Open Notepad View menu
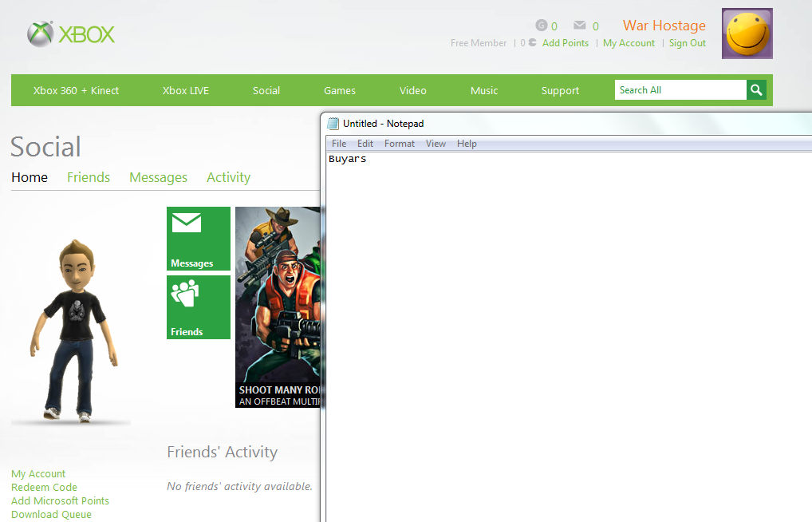The height and width of the screenshot is (522, 812). click(436, 144)
